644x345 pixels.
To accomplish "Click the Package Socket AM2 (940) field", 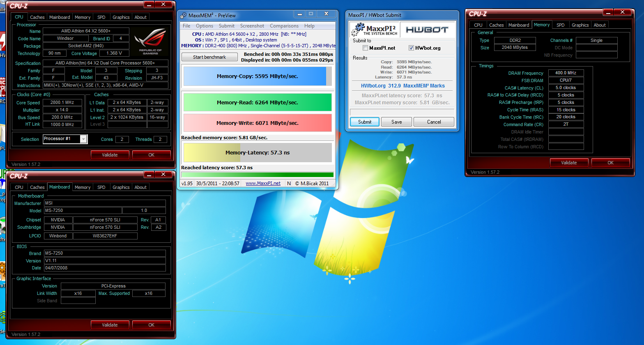I will tap(86, 46).
